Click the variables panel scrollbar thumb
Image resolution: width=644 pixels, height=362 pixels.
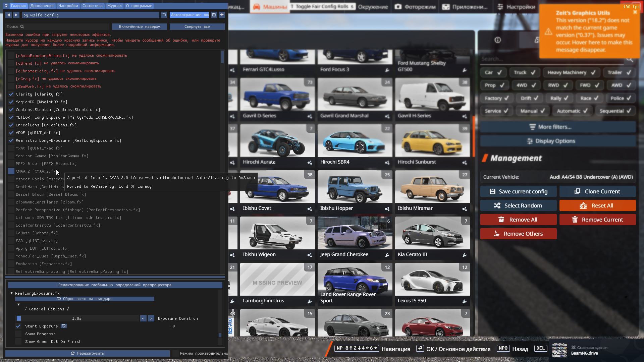coord(220,335)
